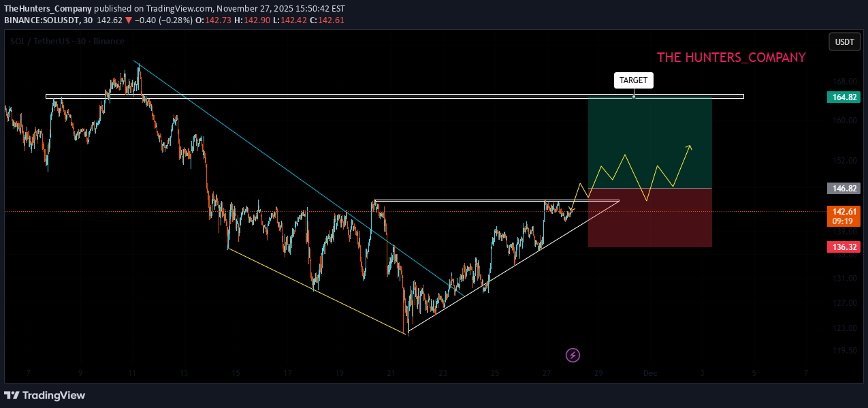Click the yellow arrowhead ending the projected path

(x=690, y=146)
